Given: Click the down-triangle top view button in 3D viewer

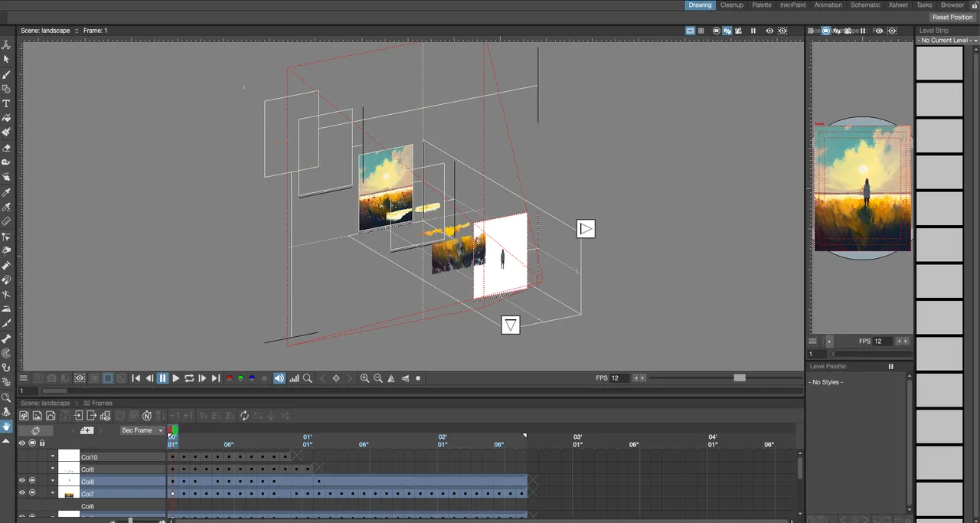Looking at the screenshot, I should click(x=511, y=325).
